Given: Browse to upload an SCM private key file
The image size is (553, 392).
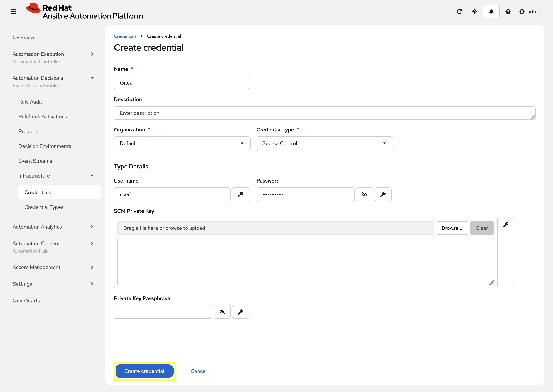Looking at the screenshot, I should click(452, 228).
